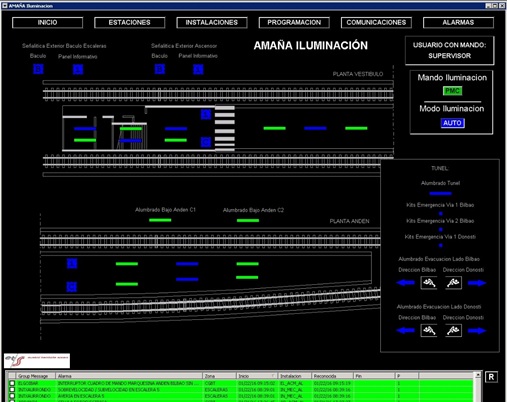
Task: Click Lado Donosti evacuation right arrow
Action: point(477,331)
